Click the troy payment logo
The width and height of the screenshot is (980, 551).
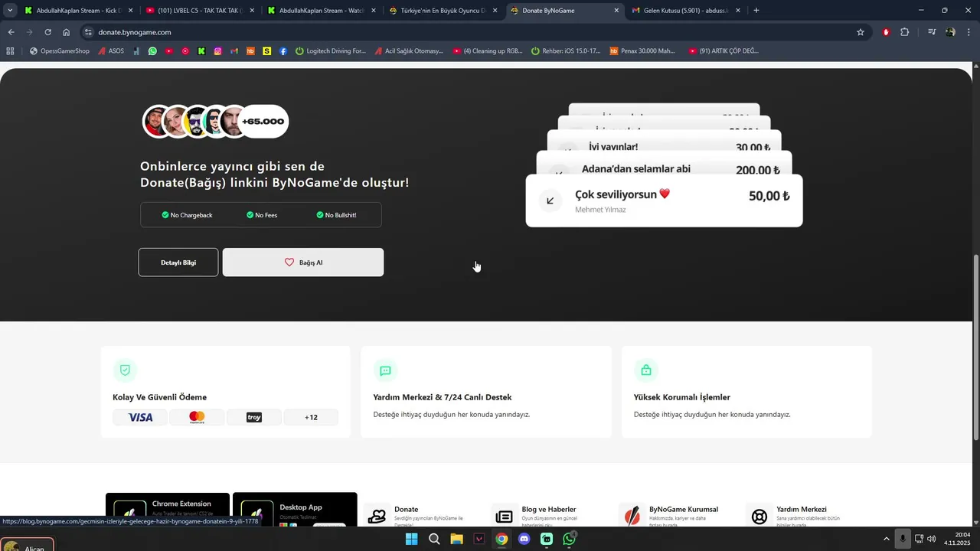coord(254,417)
